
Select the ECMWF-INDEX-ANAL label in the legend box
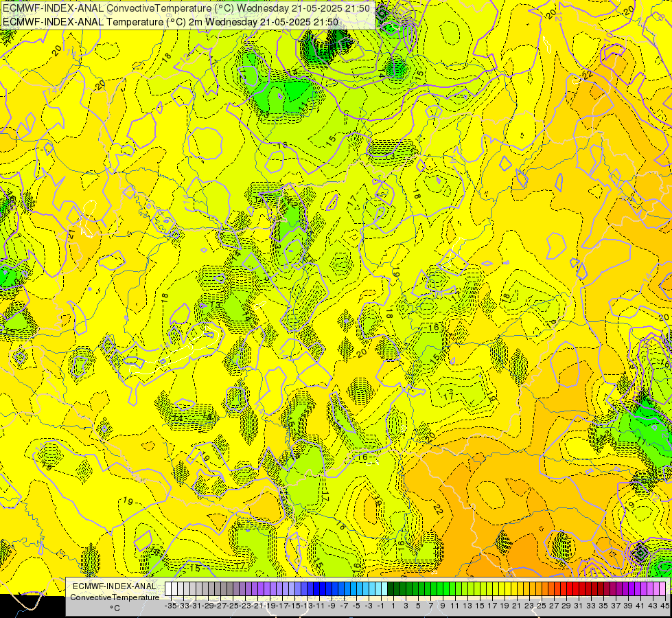(115, 586)
